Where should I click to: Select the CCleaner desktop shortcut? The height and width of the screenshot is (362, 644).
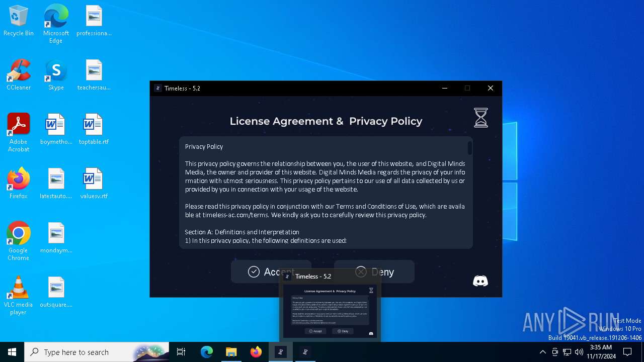19,75
